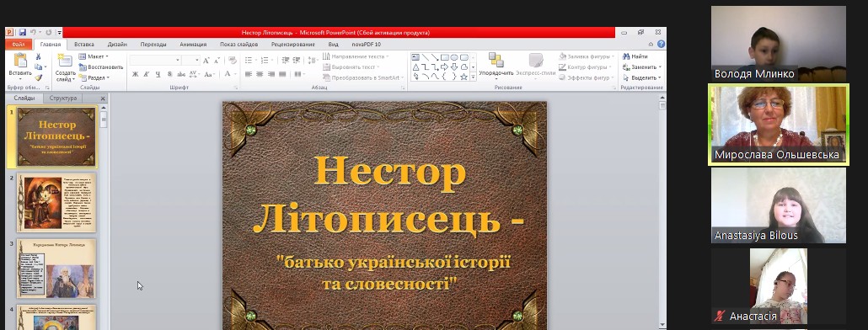This screenshot has height=330, width=868.
Task: Open the AV character spacing dropdown
Action: tap(194, 74)
